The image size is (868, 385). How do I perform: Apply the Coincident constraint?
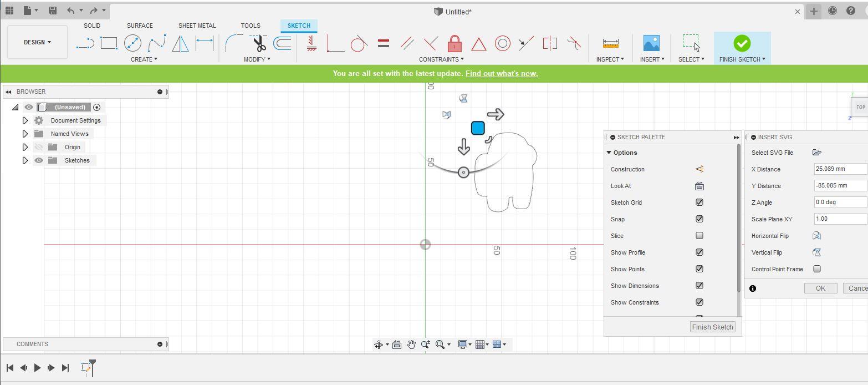coord(335,43)
